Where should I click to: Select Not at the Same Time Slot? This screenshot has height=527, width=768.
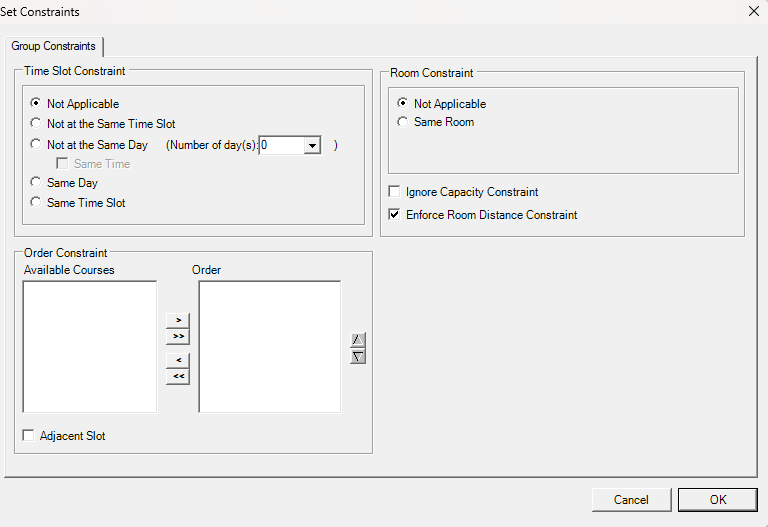tap(37, 124)
